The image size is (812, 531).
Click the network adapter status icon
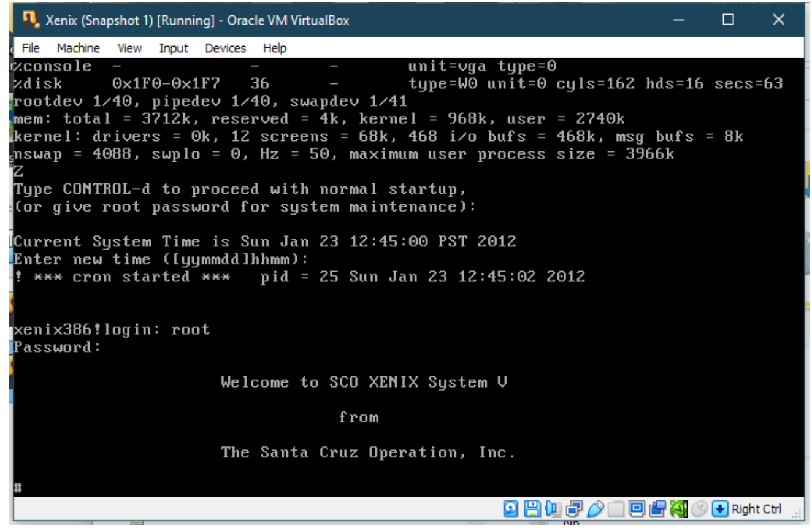tap(574, 509)
